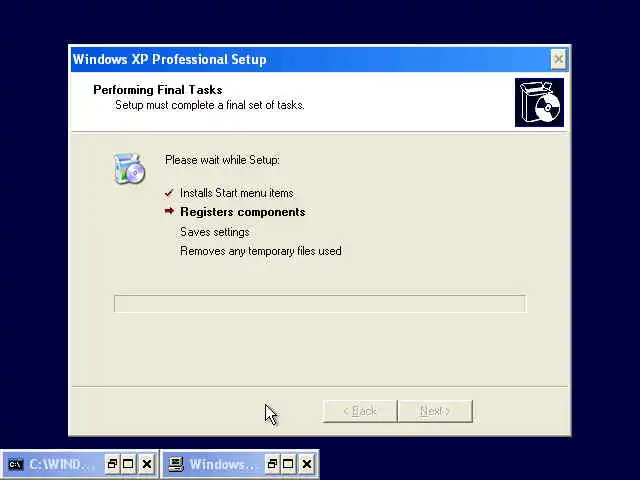Select 'Removes any temporary files used' text

pos(261,251)
